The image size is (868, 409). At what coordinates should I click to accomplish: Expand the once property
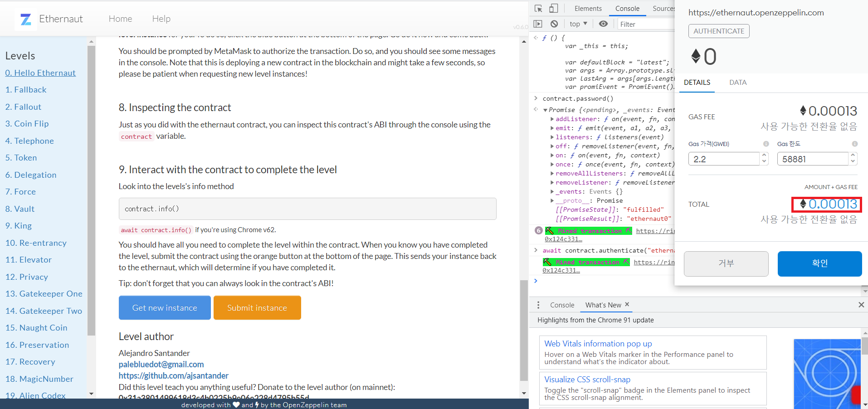[552, 165]
